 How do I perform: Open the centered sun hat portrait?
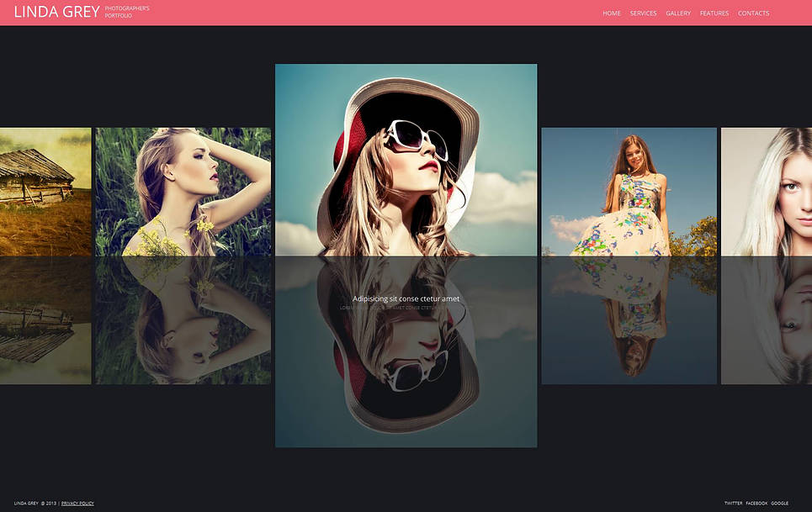point(406,160)
